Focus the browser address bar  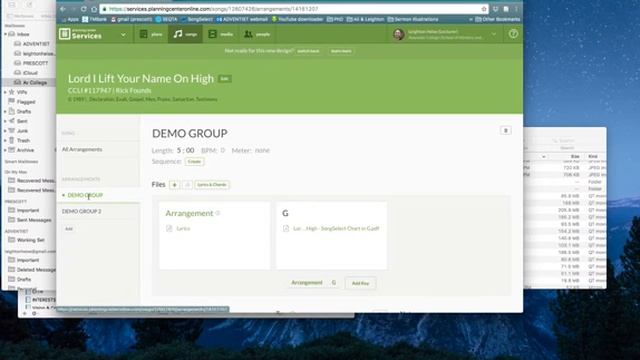pyautogui.click(x=294, y=9)
